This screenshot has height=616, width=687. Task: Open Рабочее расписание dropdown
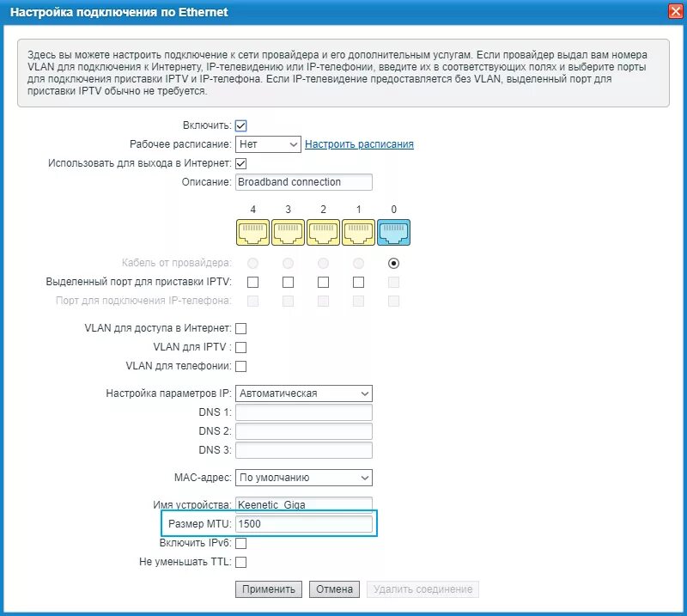268,144
